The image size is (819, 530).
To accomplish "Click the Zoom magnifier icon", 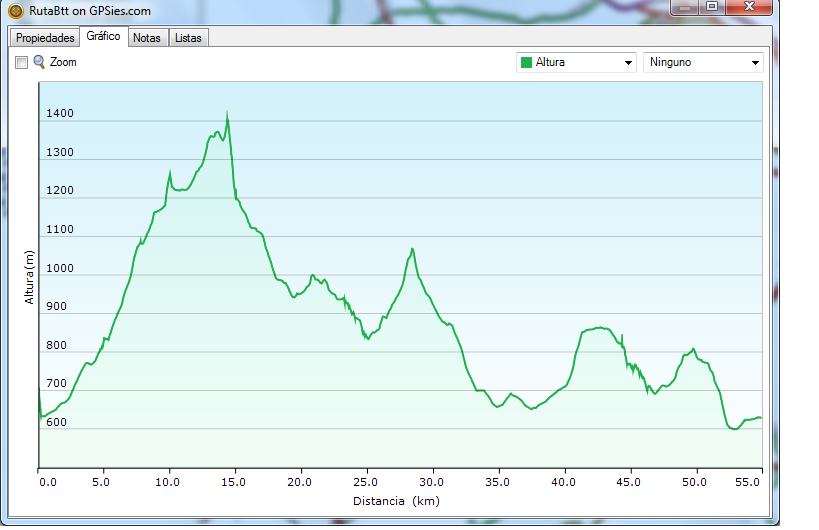I will (x=40, y=62).
